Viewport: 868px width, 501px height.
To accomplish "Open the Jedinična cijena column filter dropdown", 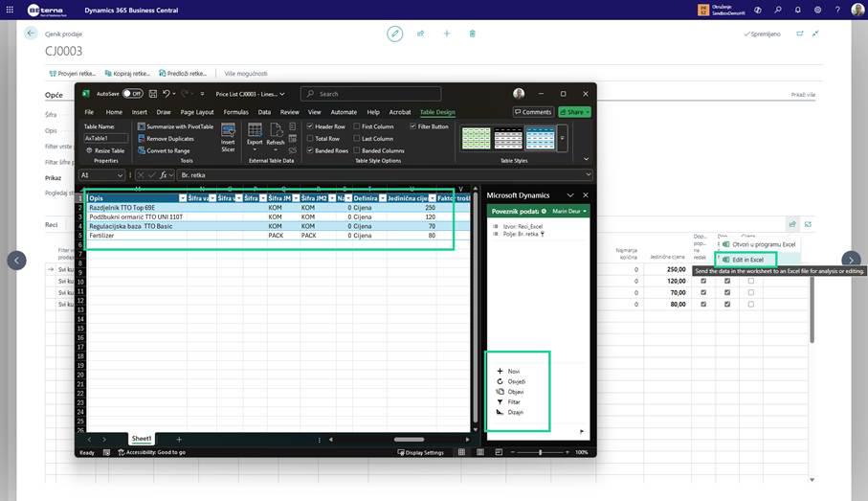I will click(432, 198).
